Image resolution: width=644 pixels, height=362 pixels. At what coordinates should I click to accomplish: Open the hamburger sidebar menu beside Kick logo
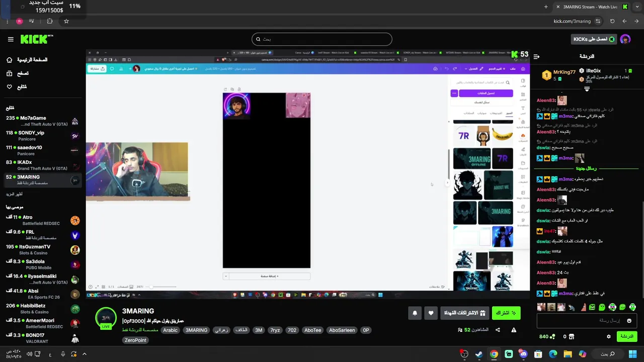click(11, 39)
